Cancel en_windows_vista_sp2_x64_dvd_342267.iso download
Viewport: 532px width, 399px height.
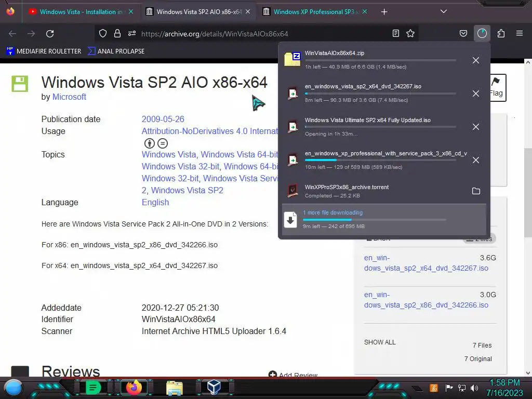[476, 94]
